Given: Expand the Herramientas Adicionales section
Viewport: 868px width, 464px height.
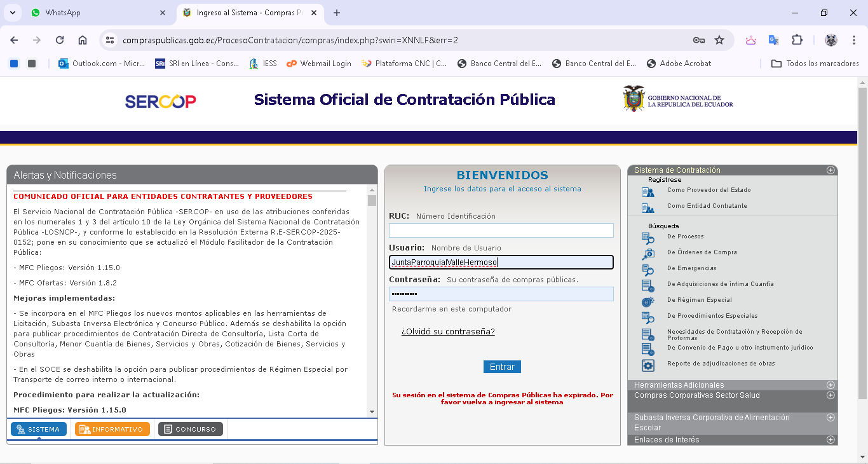Looking at the screenshot, I should coord(830,385).
